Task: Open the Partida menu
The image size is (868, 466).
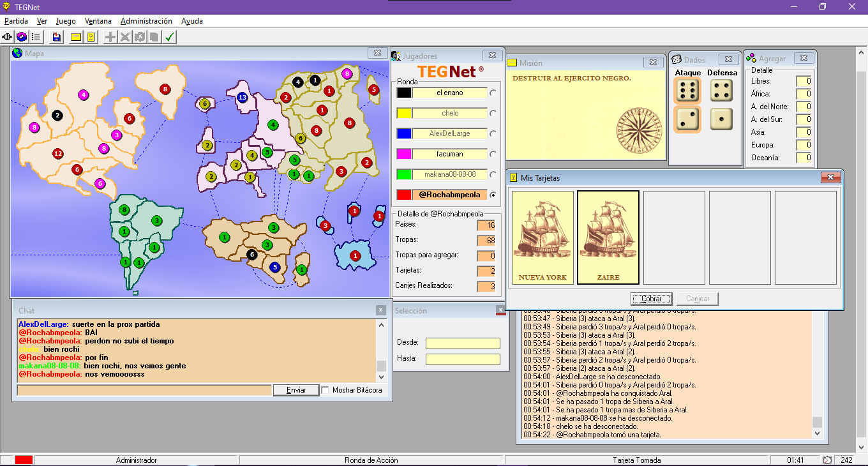Action: point(16,21)
